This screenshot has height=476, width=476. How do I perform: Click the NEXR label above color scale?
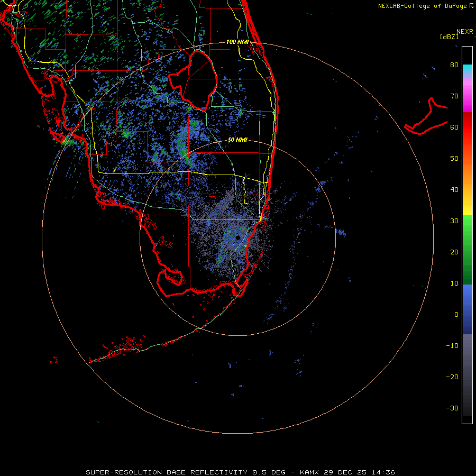point(464,32)
